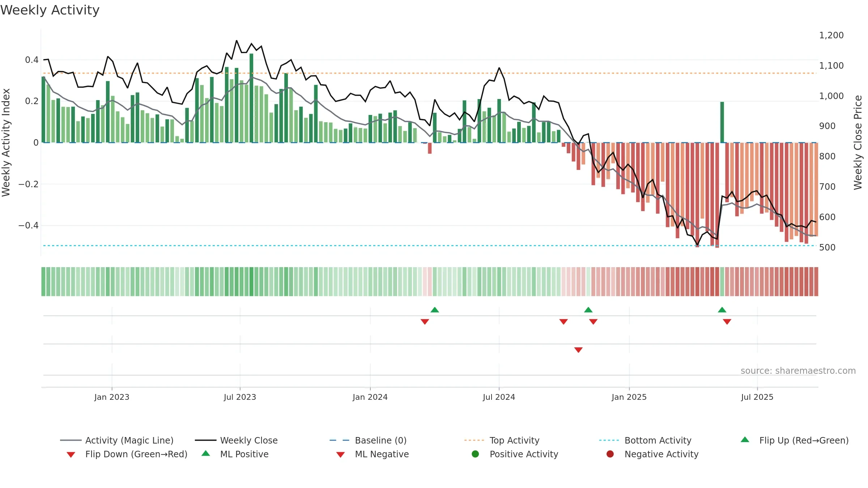
Task: Click the Jul 2025 x-axis label
Action: click(x=757, y=397)
